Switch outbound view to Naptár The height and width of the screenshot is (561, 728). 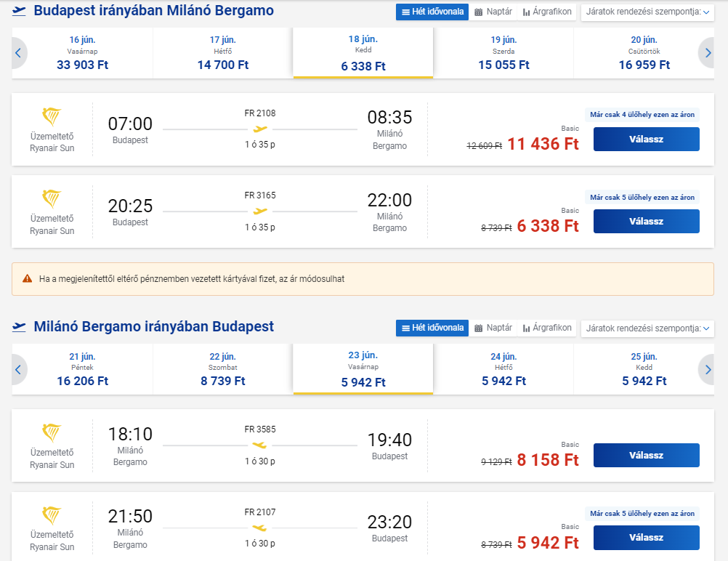pyautogui.click(x=493, y=12)
